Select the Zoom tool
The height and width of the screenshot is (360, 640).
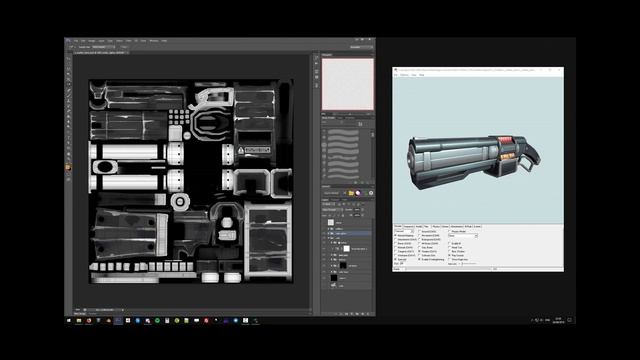(68, 159)
